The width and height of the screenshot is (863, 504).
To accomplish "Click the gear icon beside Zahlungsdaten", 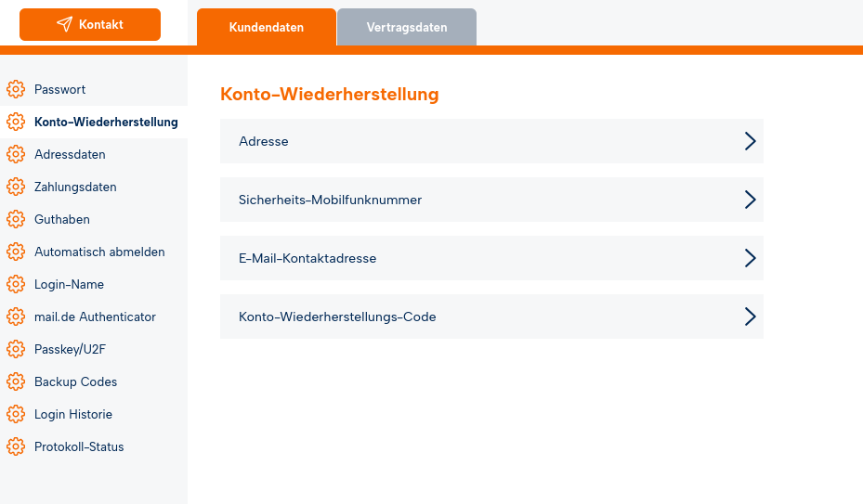I will [15, 187].
